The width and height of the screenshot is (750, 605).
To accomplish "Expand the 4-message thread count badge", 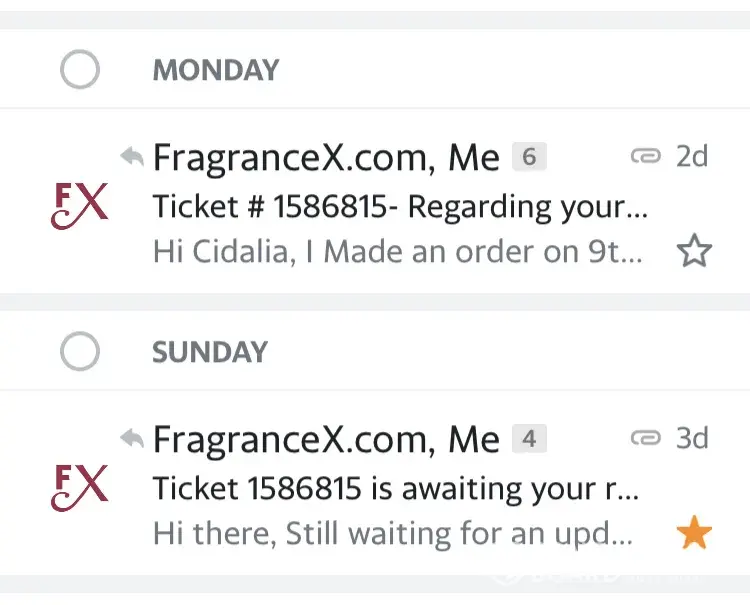I will coord(529,438).
